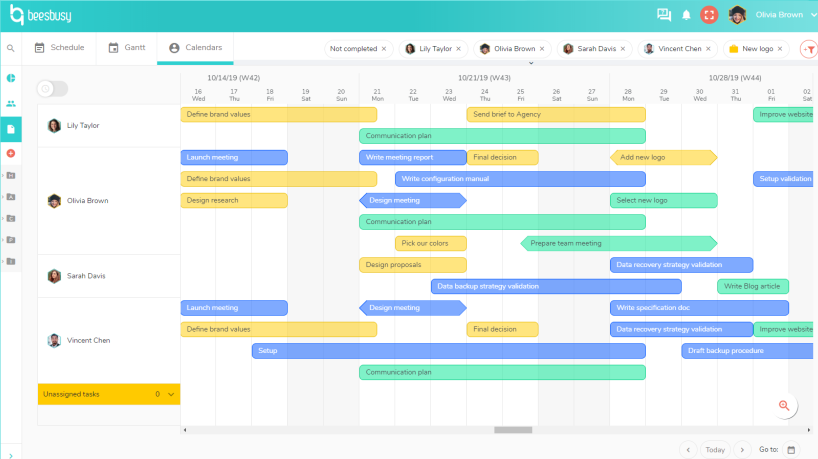This screenshot has width=818, height=459.
Task: Toggle the clock time switch
Action: click(52, 89)
